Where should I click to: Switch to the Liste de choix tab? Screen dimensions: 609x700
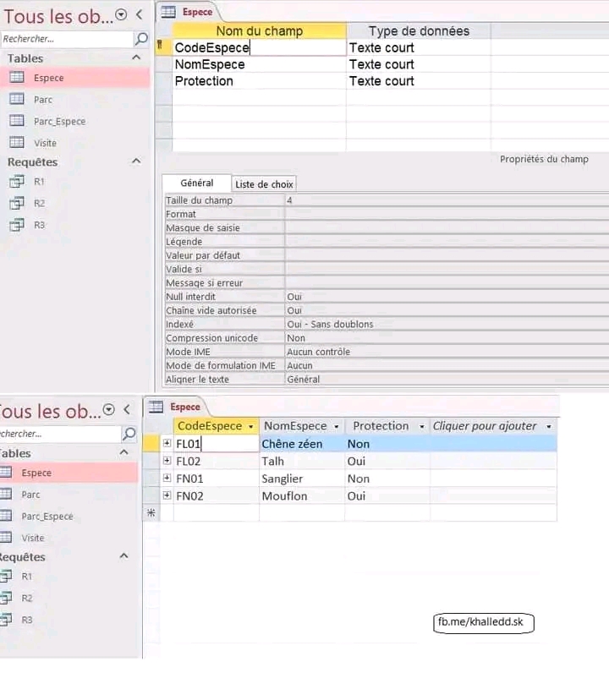point(264,184)
